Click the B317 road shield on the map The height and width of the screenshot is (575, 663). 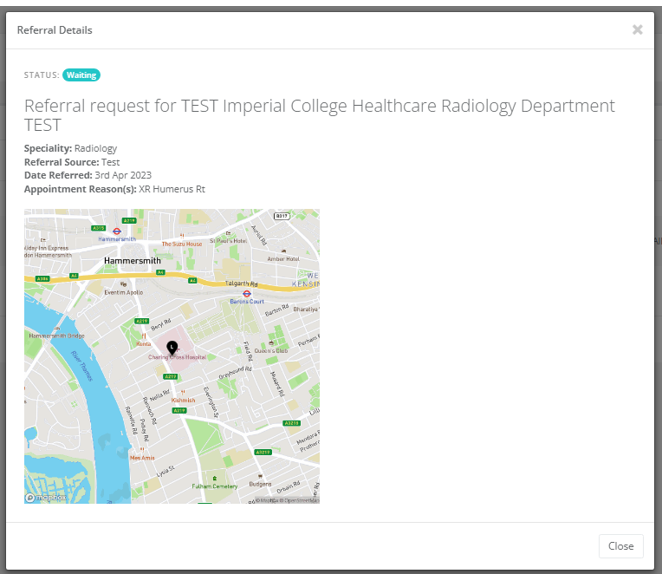(x=282, y=216)
